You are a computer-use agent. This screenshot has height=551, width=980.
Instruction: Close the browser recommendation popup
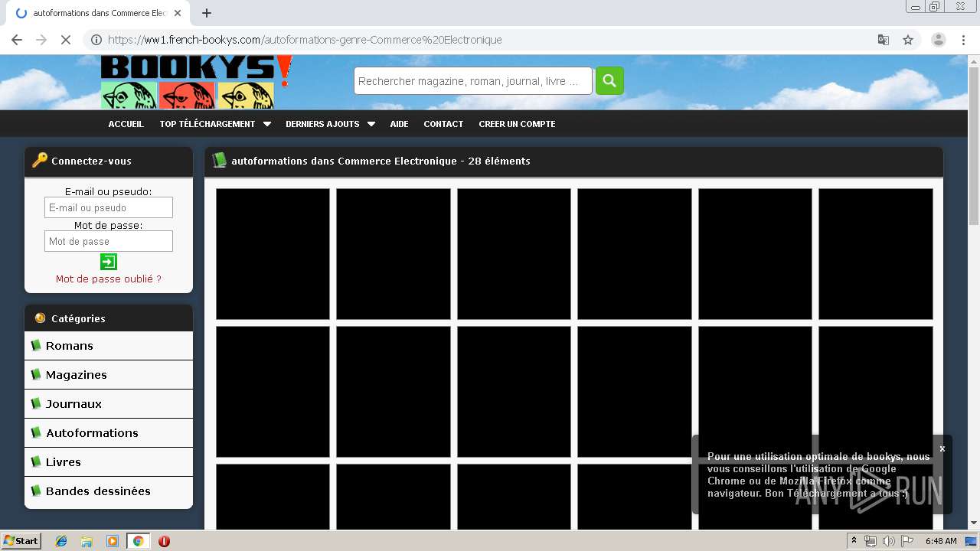tap(942, 448)
